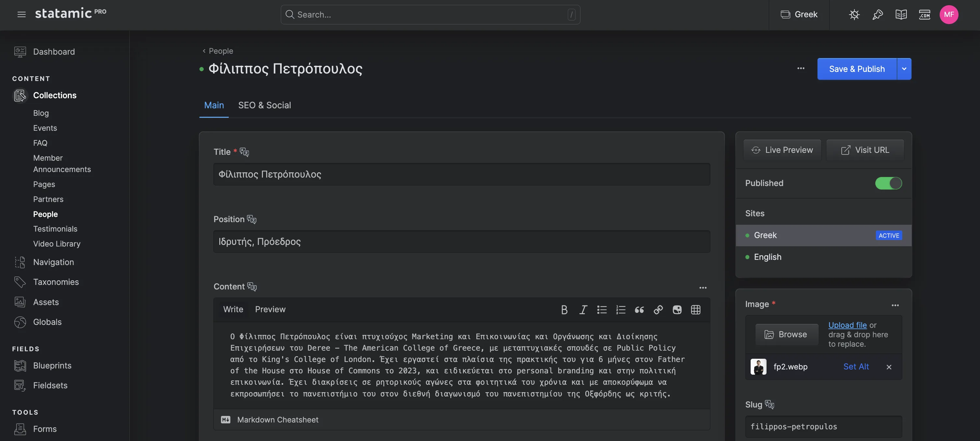Open Live Preview for this entry
980x441 pixels.
pyautogui.click(x=782, y=150)
